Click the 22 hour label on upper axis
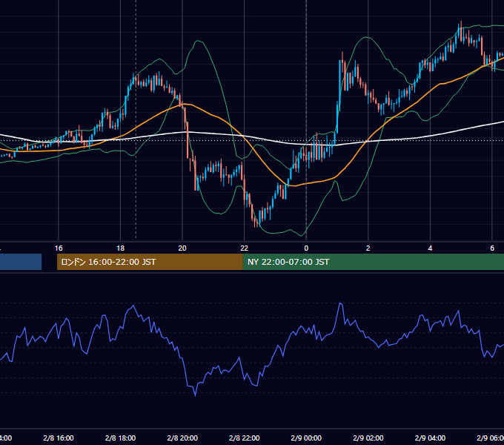Viewport: 504px width, 445px height. [x=245, y=248]
